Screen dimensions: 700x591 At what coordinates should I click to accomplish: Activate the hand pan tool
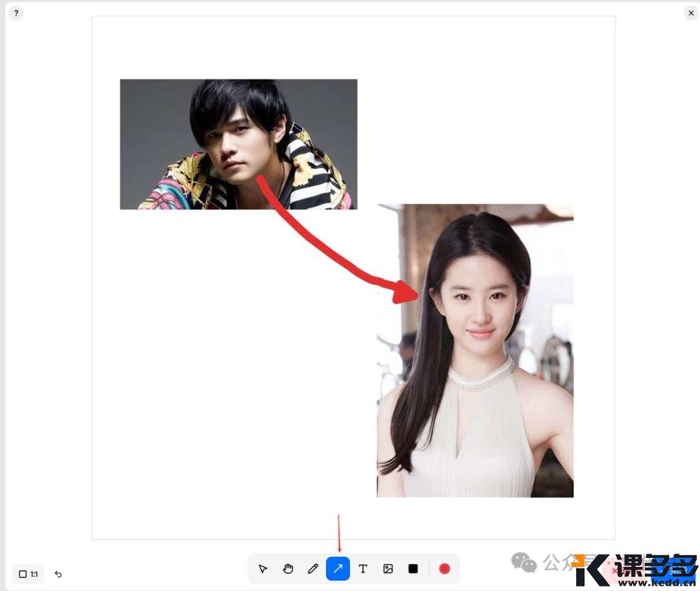click(x=288, y=569)
